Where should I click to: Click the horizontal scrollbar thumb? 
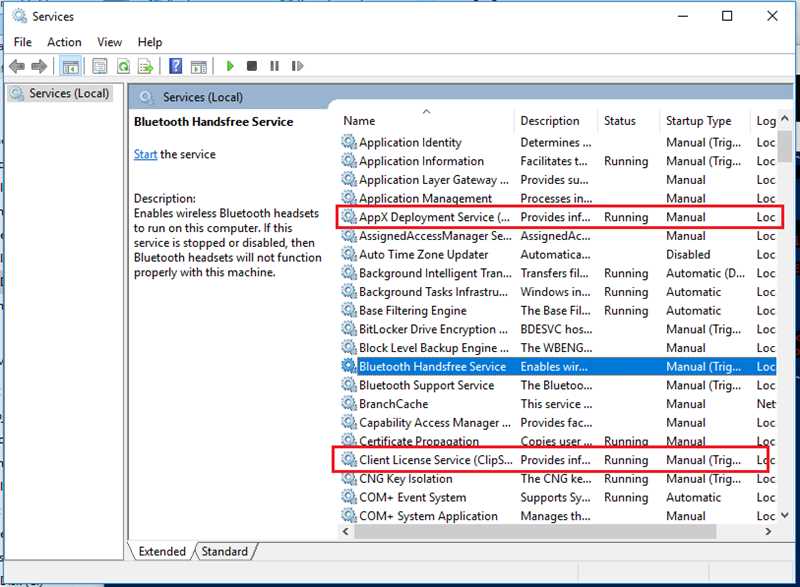click(x=535, y=531)
